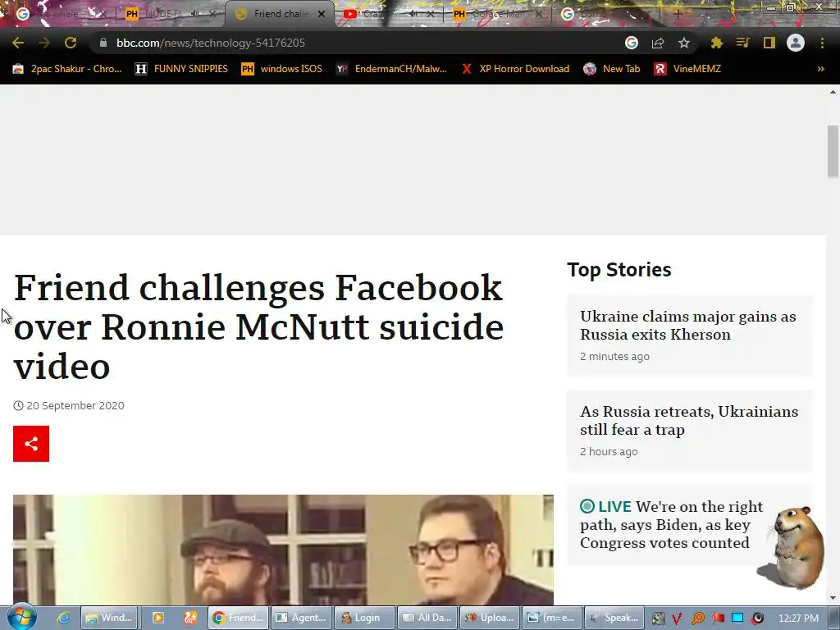Open the VineMEMZ bookmark
The height and width of the screenshot is (630, 840).
(x=688, y=69)
